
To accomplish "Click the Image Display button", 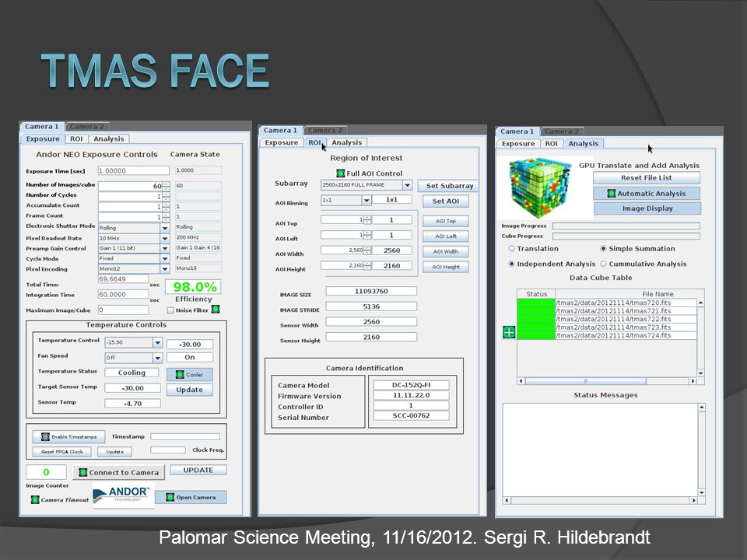I will (x=647, y=208).
